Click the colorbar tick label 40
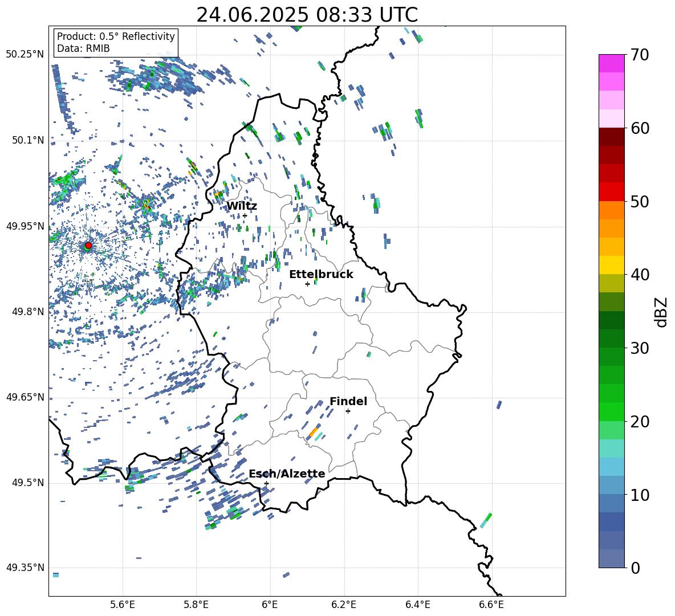Image resolution: width=675 pixels, height=616 pixels. click(x=640, y=275)
